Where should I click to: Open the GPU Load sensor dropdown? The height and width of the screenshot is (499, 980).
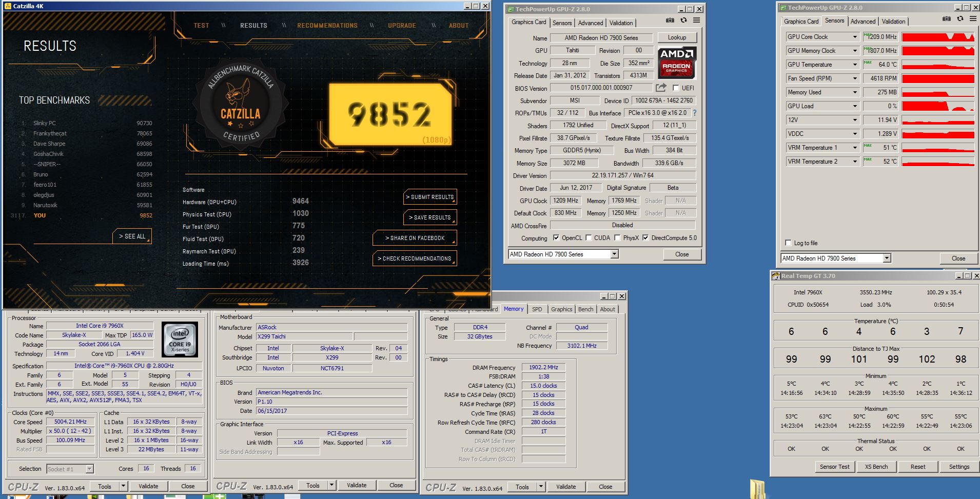click(x=855, y=106)
